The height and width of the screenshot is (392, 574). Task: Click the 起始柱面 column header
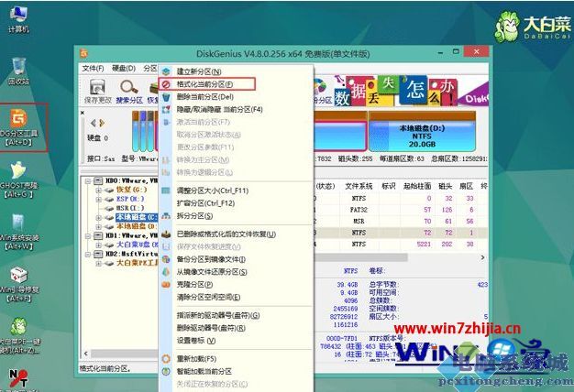(417, 186)
